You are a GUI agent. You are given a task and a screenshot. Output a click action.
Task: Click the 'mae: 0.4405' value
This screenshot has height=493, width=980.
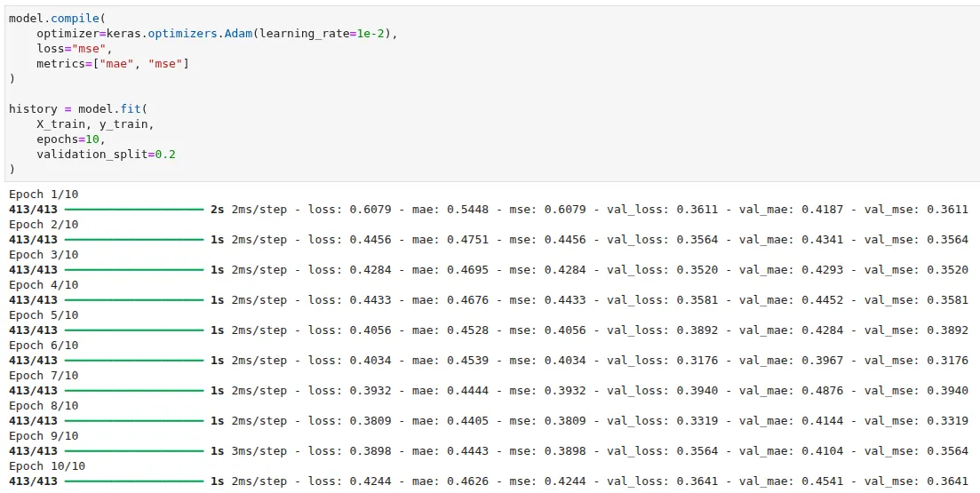tap(450, 420)
